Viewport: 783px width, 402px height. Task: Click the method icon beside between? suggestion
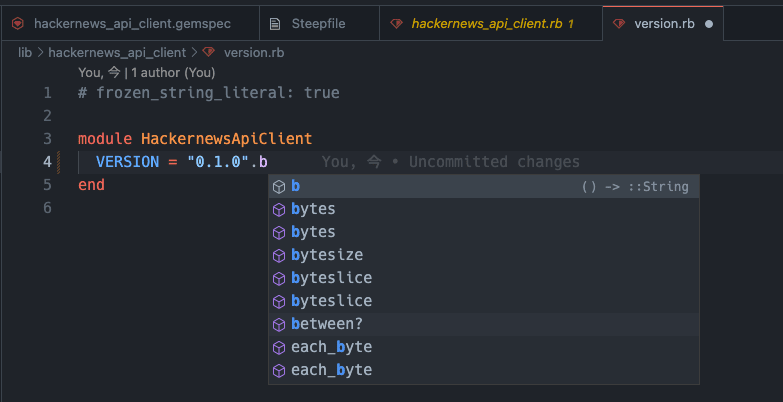click(x=280, y=324)
